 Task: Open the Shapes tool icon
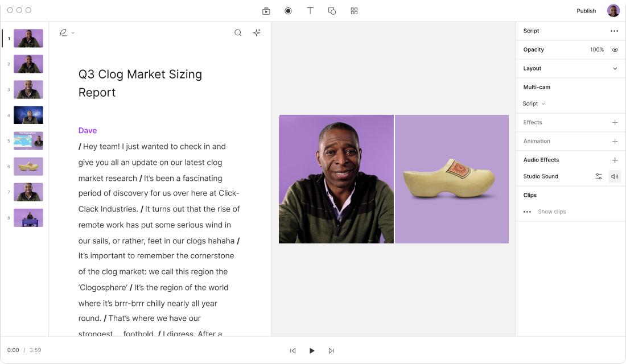332,11
